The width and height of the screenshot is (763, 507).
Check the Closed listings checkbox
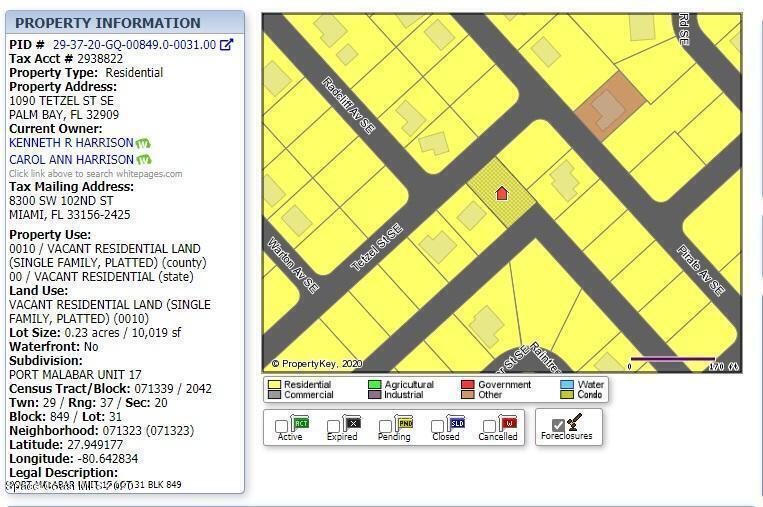point(437,427)
